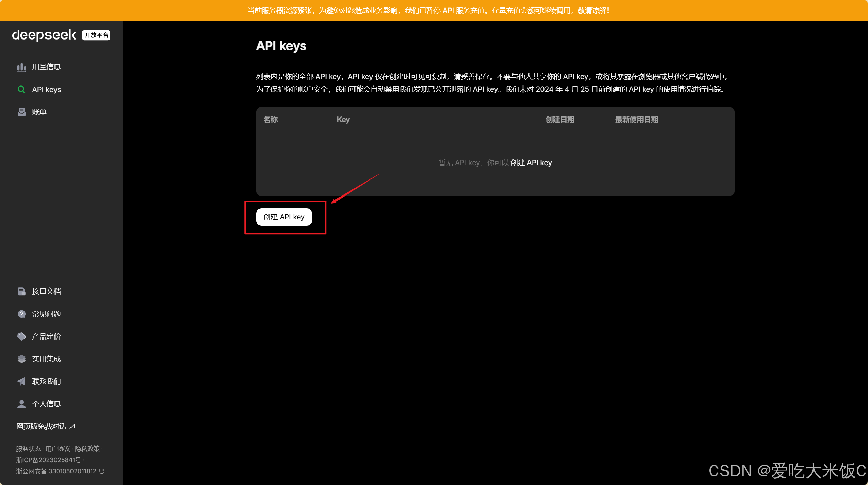Open the 产品定价 sidebar entry
868x485 pixels.
click(x=46, y=337)
